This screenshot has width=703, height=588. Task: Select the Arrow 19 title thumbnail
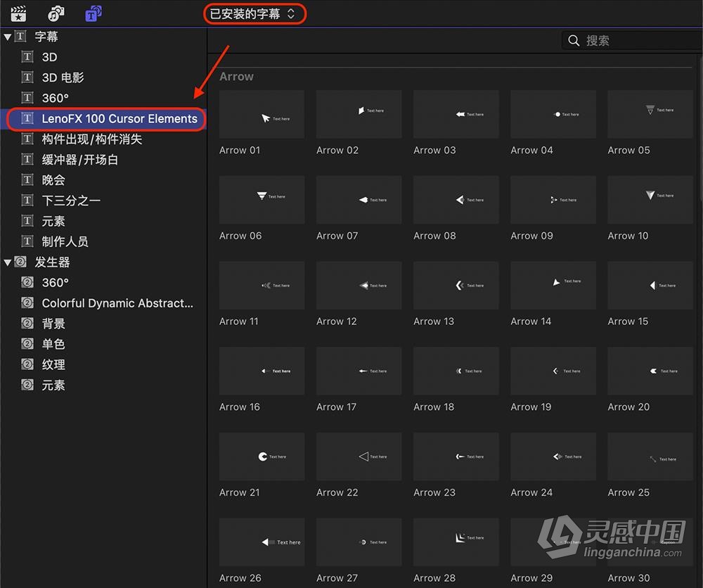point(553,371)
